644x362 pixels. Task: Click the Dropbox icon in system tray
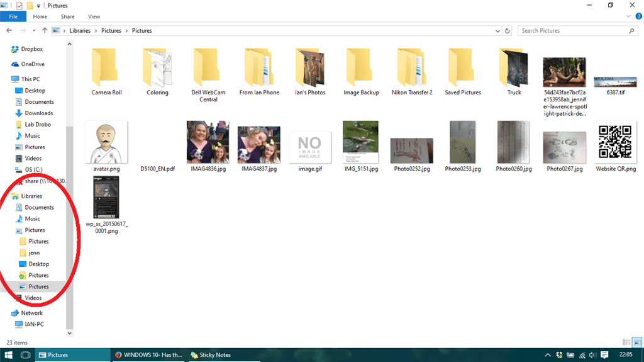(558, 355)
